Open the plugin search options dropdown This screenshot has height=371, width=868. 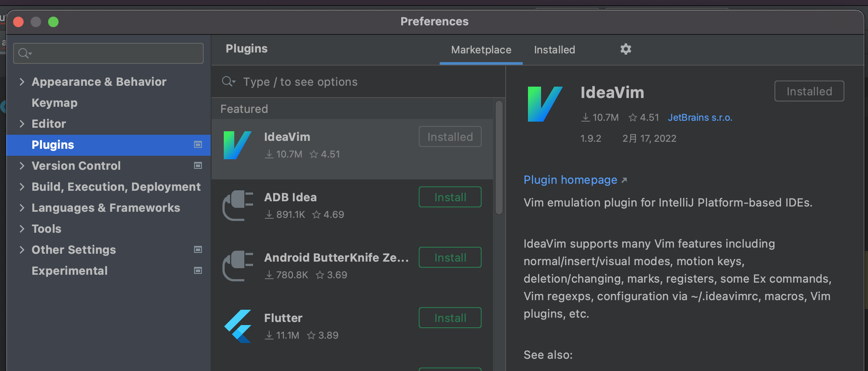point(229,82)
